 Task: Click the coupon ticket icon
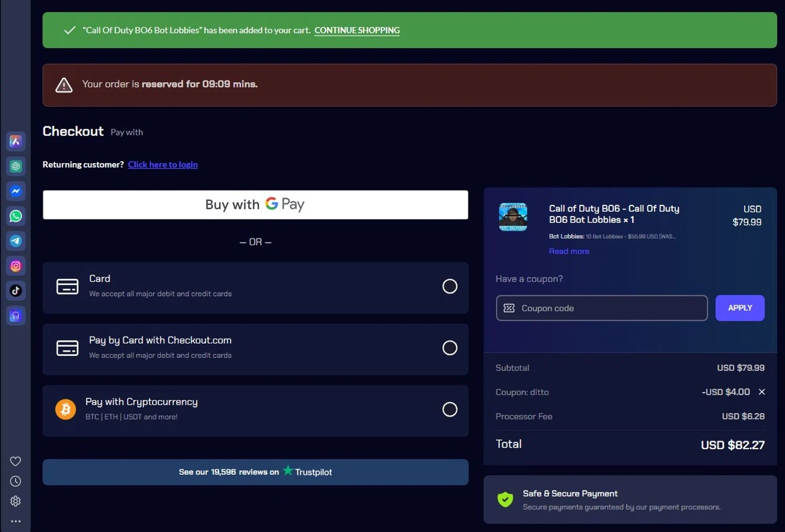tap(509, 308)
